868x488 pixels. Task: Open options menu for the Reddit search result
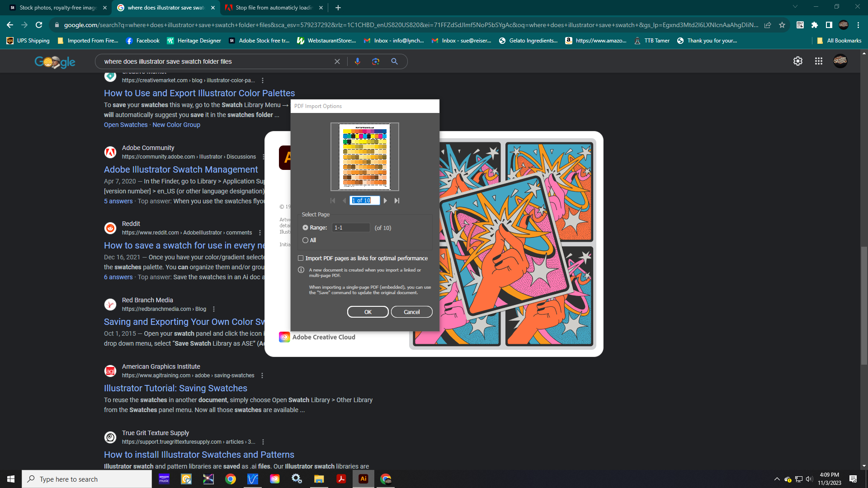point(259,232)
